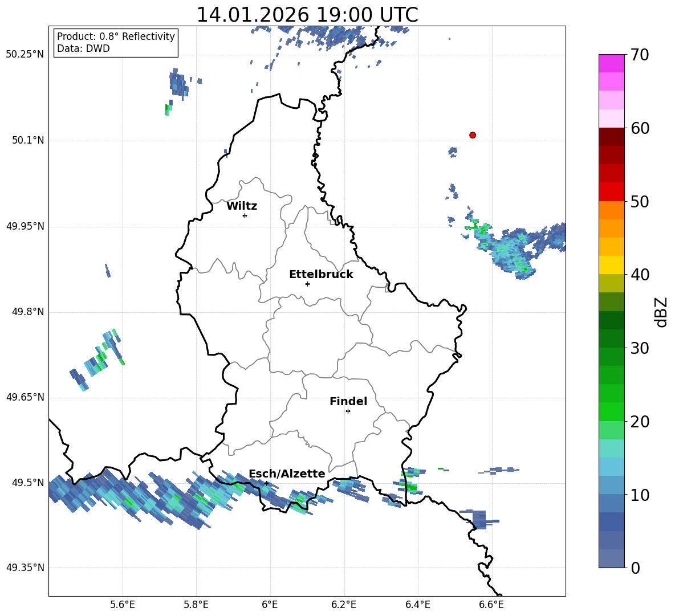Screen dimensions: 675x616
Task: Select the Ettelbruck station label
Action: click(x=321, y=275)
